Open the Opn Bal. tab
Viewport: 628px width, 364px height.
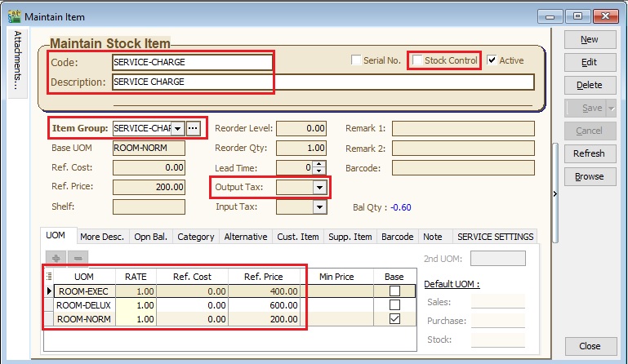coord(150,237)
